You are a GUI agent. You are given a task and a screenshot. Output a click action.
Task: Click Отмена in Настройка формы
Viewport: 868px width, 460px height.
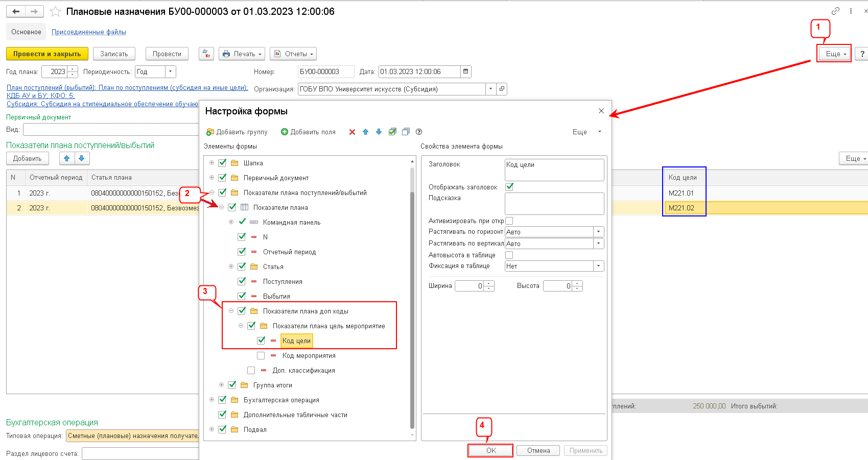coord(538,450)
